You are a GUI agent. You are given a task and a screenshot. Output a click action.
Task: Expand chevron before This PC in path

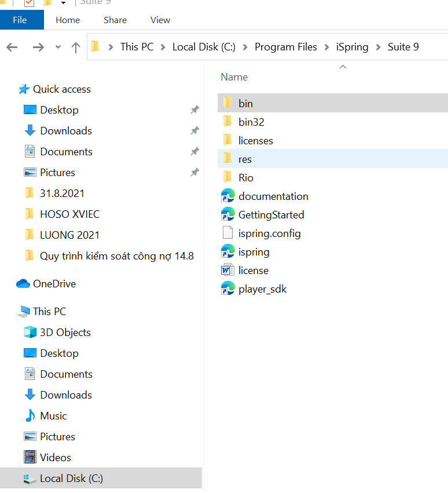click(111, 47)
